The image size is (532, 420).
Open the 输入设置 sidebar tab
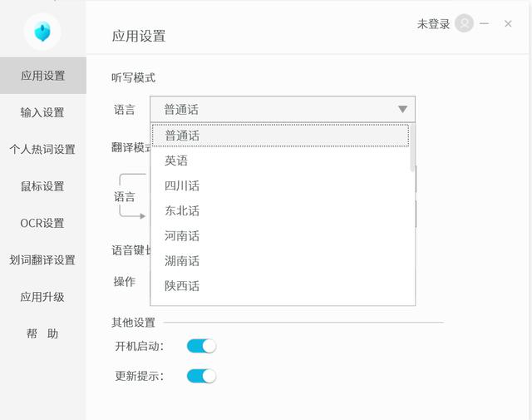coord(43,112)
